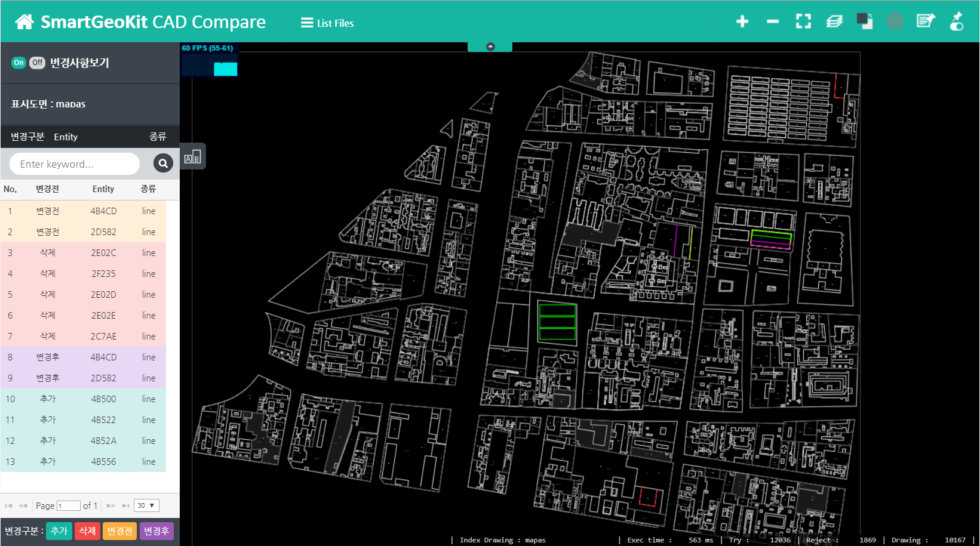The width and height of the screenshot is (980, 546).
Task: Go to next page of results
Action: point(110,505)
